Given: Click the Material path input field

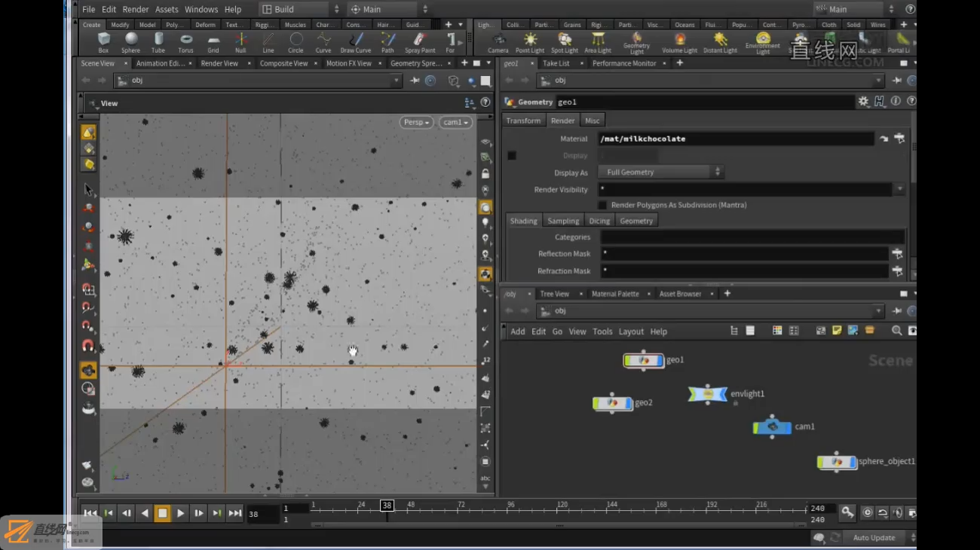Looking at the screenshot, I should [x=735, y=139].
